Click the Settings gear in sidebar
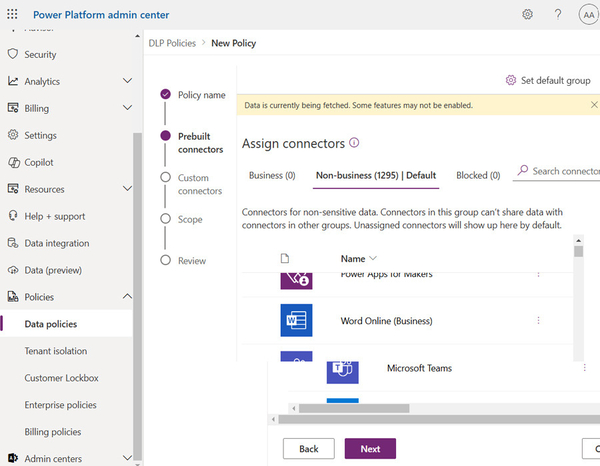The height and width of the screenshot is (466, 600). pyautogui.click(x=13, y=135)
